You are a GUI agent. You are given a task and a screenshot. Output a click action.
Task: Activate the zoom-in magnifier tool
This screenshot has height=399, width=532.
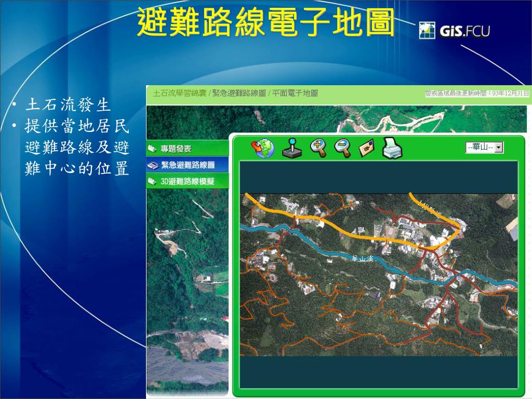pyautogui.click(x=318, y=148)
